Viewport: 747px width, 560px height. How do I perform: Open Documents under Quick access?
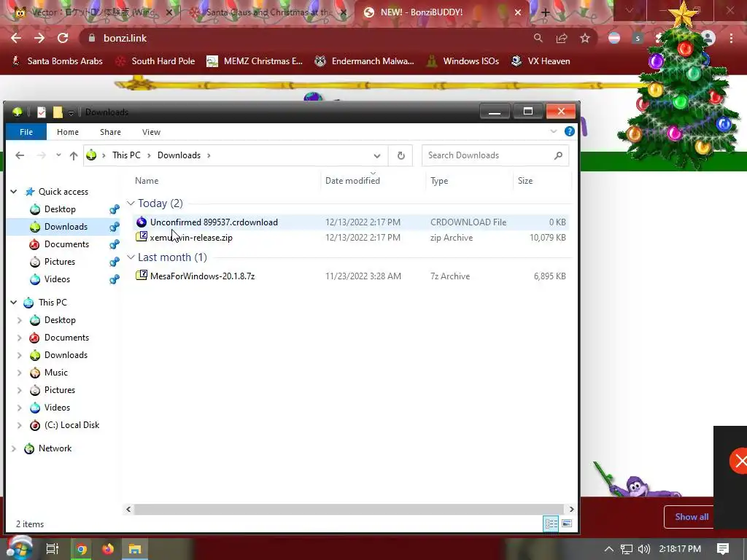click(66, 244)
